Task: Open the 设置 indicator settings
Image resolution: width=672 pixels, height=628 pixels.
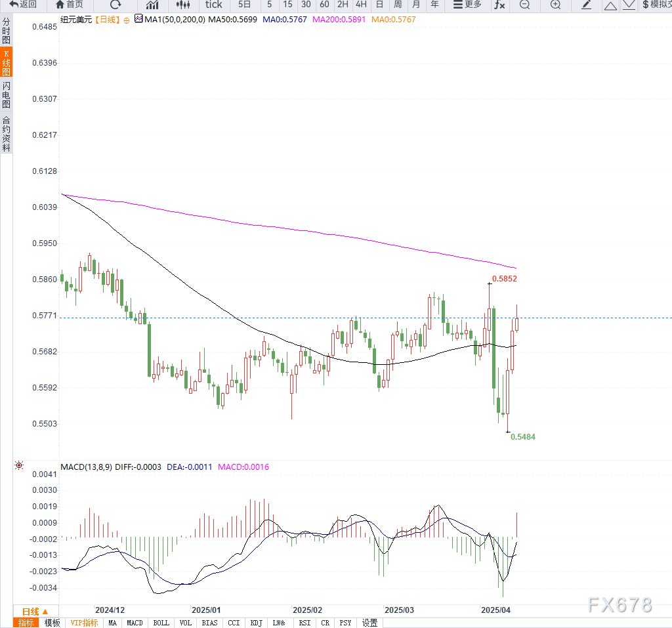Action: coord(370,623)
